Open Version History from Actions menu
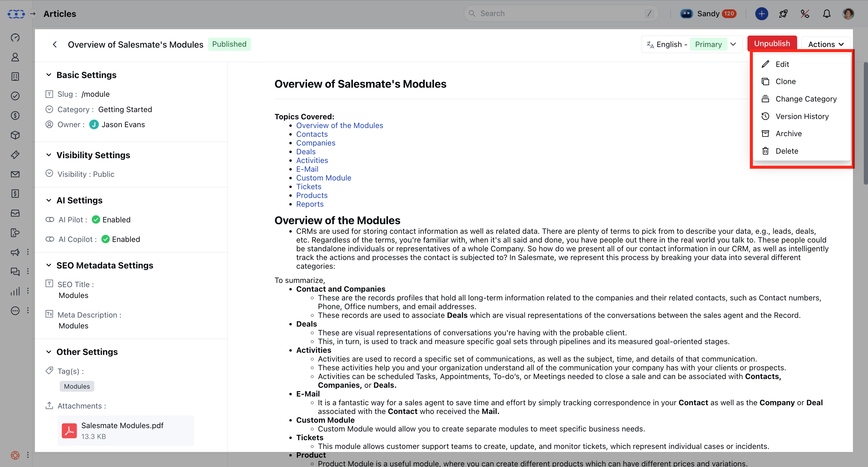868x467 pixels. pos(802,116)
